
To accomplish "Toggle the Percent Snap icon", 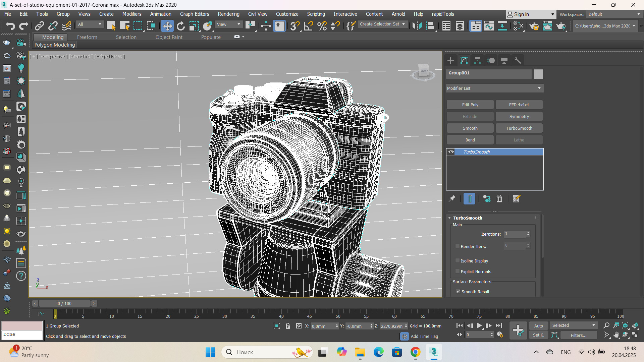I will tap(322, 26).
